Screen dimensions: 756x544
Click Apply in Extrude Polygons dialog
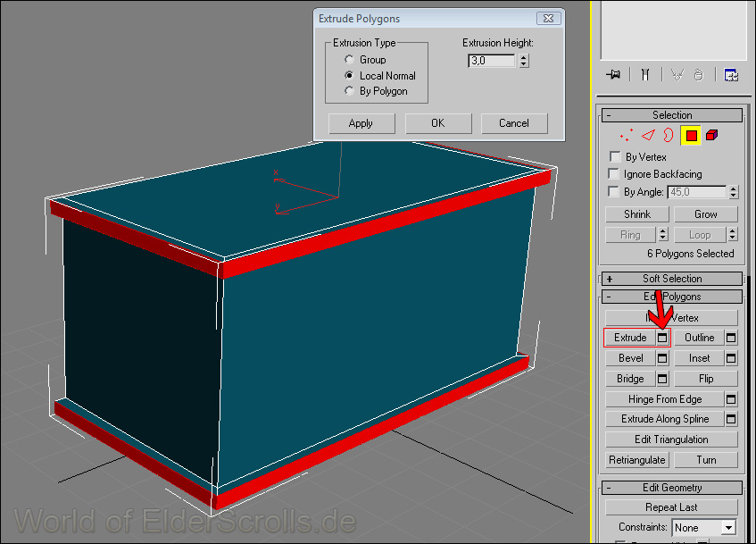(361, 123)
